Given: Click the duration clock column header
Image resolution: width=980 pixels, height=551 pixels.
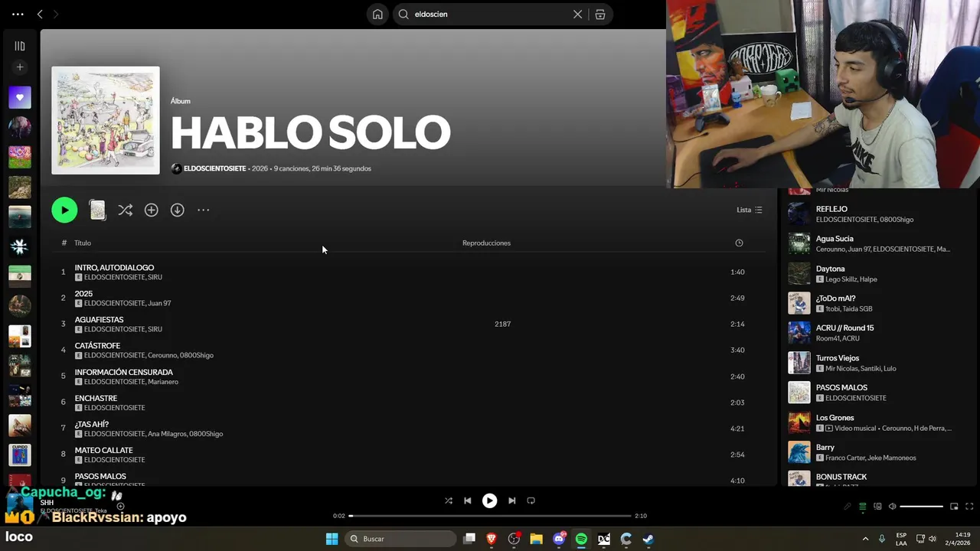Looking at the screenshot, I should (739, 243).
